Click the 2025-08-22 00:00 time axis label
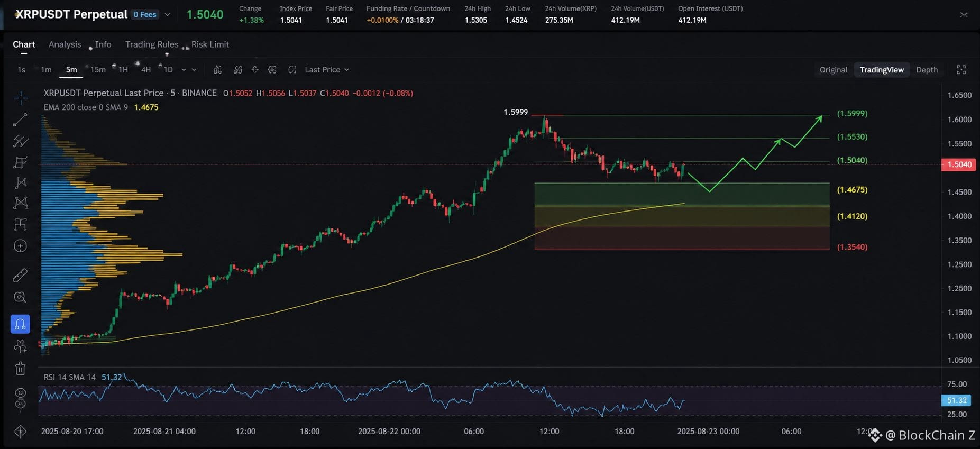Screen dimensions: 980x449 click(389, 431)
